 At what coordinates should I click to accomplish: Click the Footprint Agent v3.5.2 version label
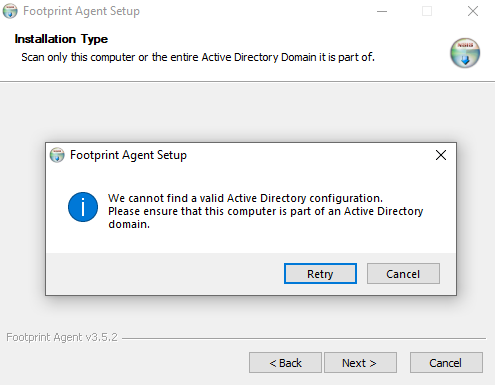[62, 337]
